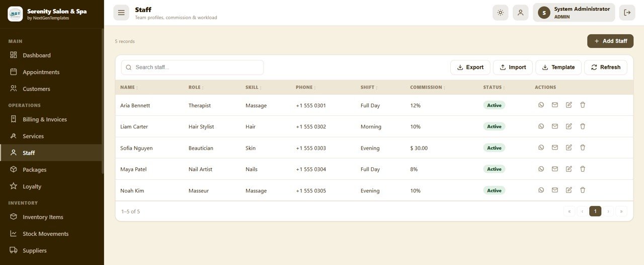Image resolution: width=644 pixels, height=265 pixels.
Task: Sort table by Phone column
Action: (x=306, y=87)
